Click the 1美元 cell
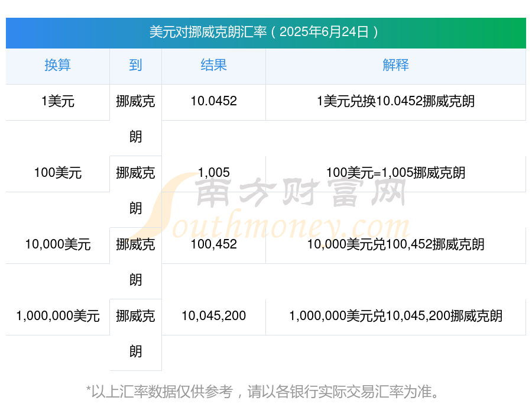Viewport: 532px width, 410px height. pos(58,101)
